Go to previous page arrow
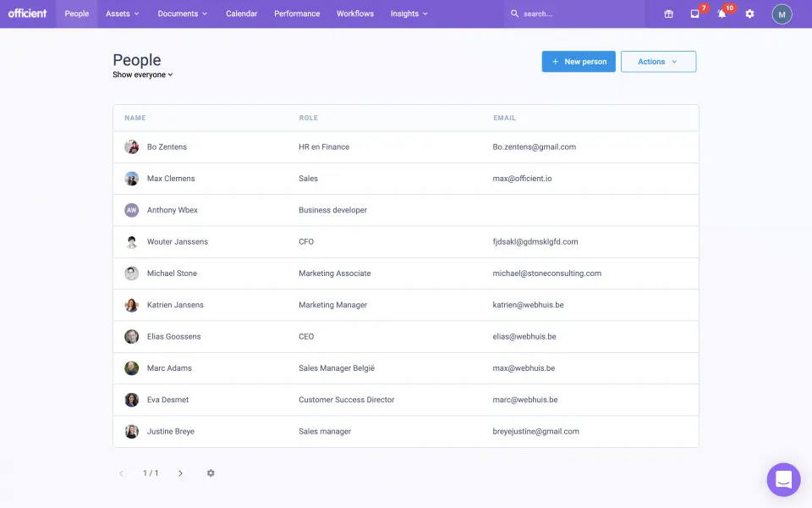The image size is (812, 508). [x=121, y=473]
